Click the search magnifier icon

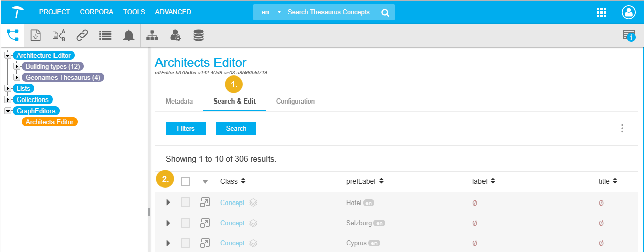(x=385, y=12)
